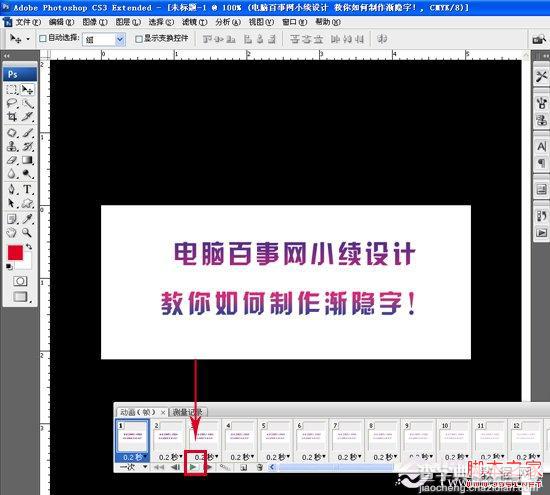Image resolution: width=550 pixels, height=495 pixels.
Task: Open the 窗口 menu
Action: 294,22
